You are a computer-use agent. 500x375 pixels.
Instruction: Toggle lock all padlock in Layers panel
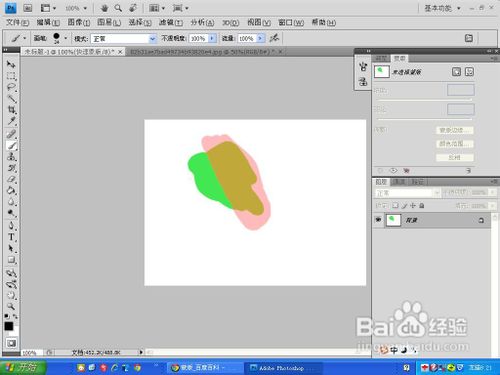point(422,206)
